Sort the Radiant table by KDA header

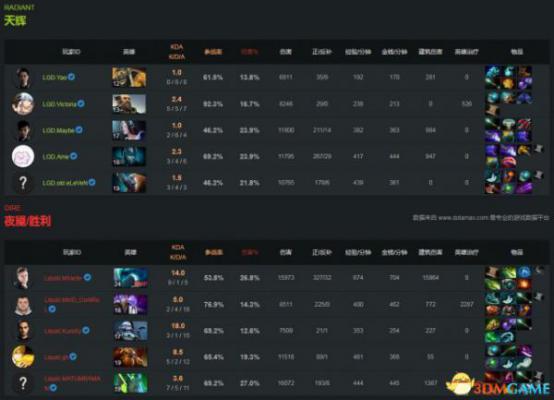coord(177,52)
